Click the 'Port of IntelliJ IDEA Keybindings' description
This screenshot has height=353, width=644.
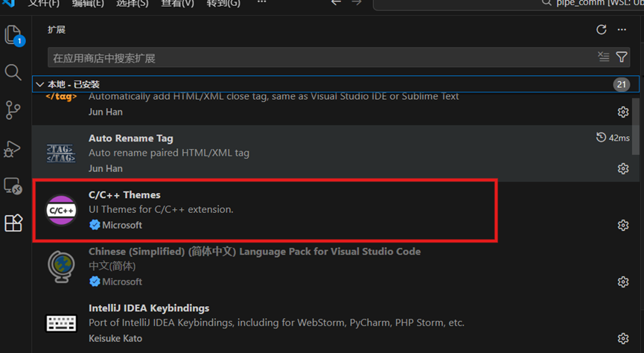pyautogui.click(x=276, y=322)
